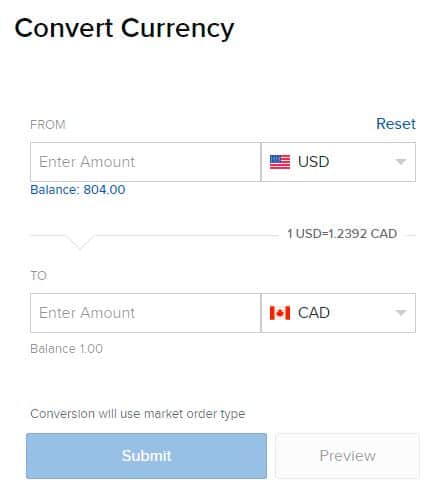The height and width of the screenshot is (488, 433).
Task: Click the US flag icon
Action: pyautogui.click(x=280, y=162)
